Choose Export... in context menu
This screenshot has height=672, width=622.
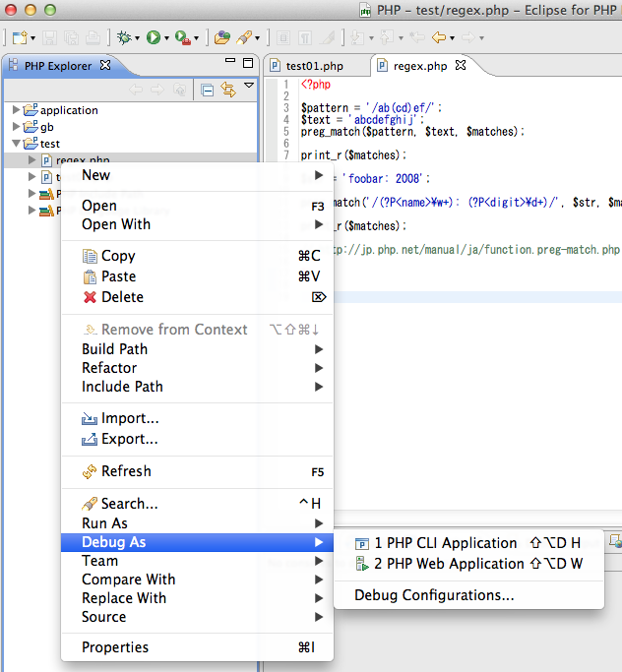[197, 439]
